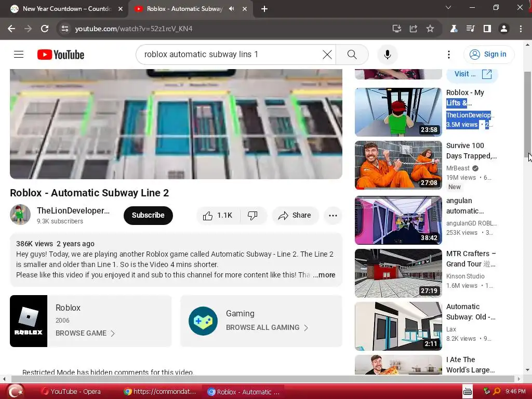Bookmark this page with star icon
Image resolution: width=532 pixels, height=399 pixels.
(x=430, y=29)
